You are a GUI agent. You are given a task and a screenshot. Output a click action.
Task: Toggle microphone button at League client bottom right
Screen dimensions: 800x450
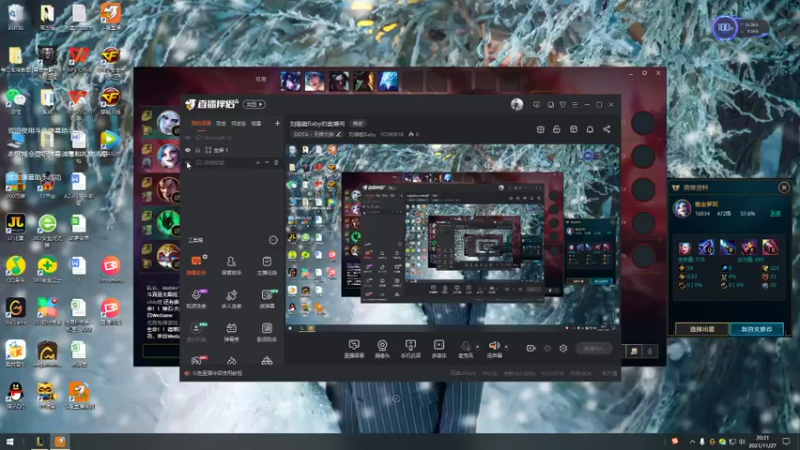650,351
